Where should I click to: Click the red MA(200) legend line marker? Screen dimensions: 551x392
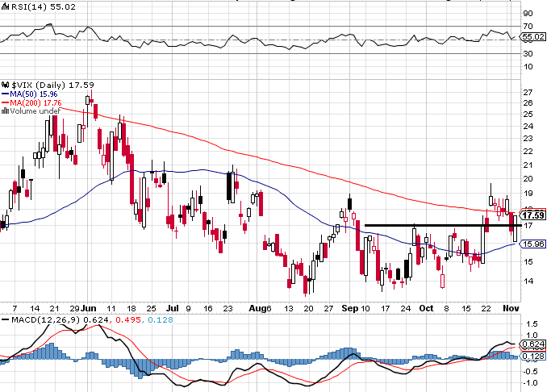(x=5, y=102)
